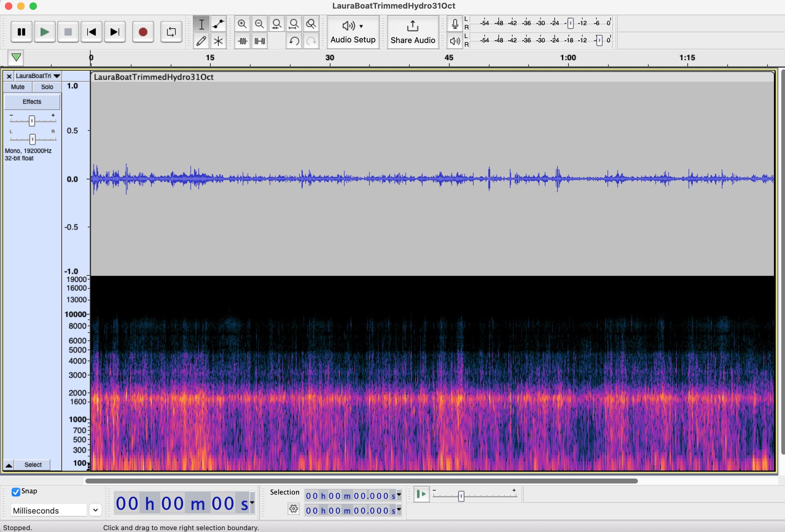
Task: Click the horizontal scrollbar
Action: 361,481
